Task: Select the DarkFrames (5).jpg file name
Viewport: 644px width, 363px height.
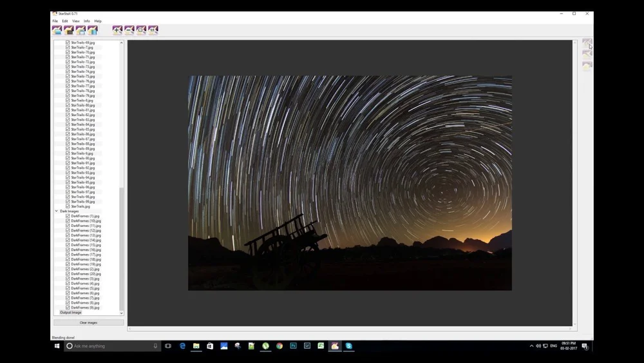Action: click(85, 288)
